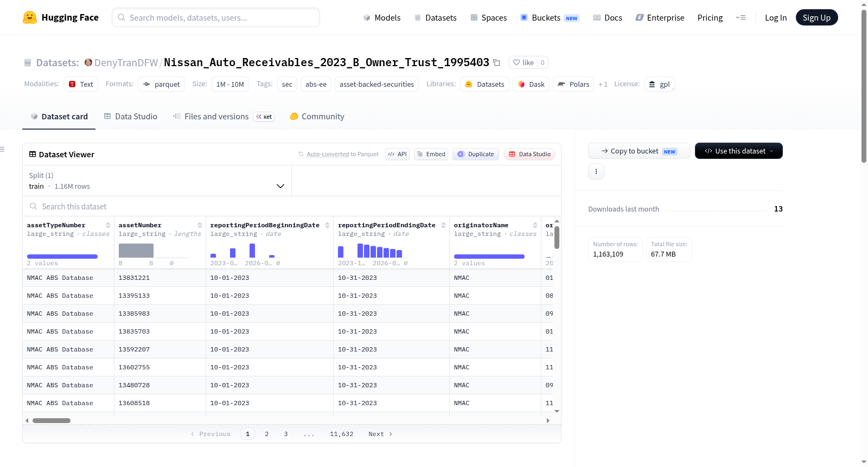Select the Polars library tag
The height and width of the screenshot is (467, 868).
[x=573, y=84]
